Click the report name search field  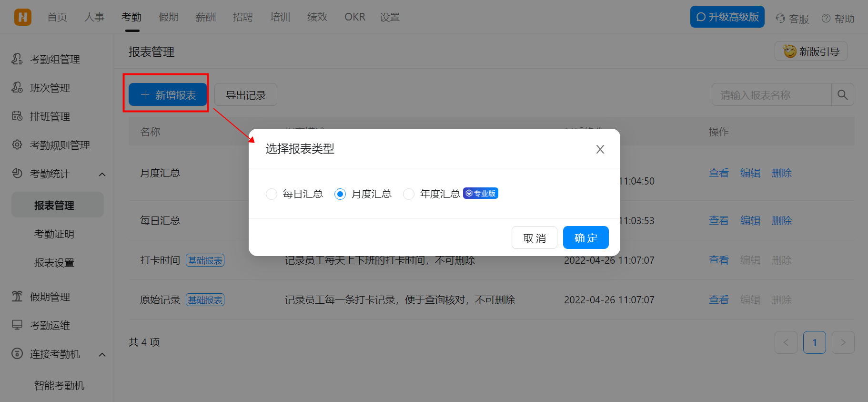pos(771,95)
